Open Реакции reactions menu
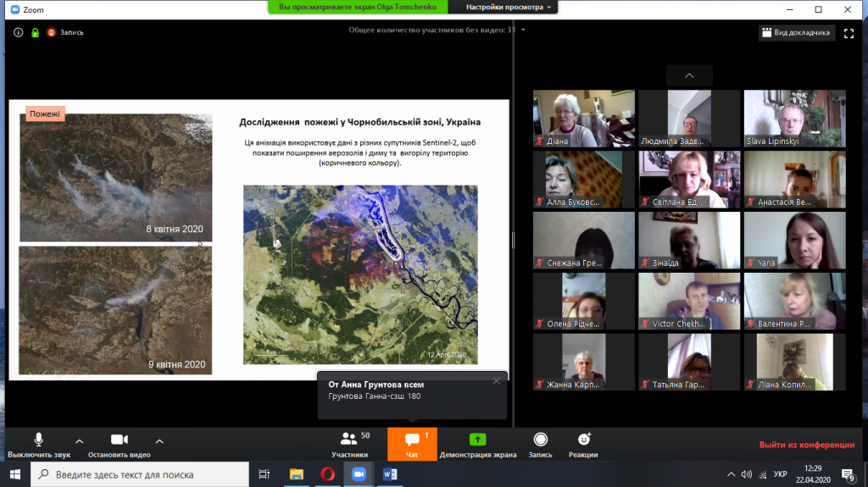The height and width of the screenshot is (487, 868). pyautogui.click(x=583, y=445)
